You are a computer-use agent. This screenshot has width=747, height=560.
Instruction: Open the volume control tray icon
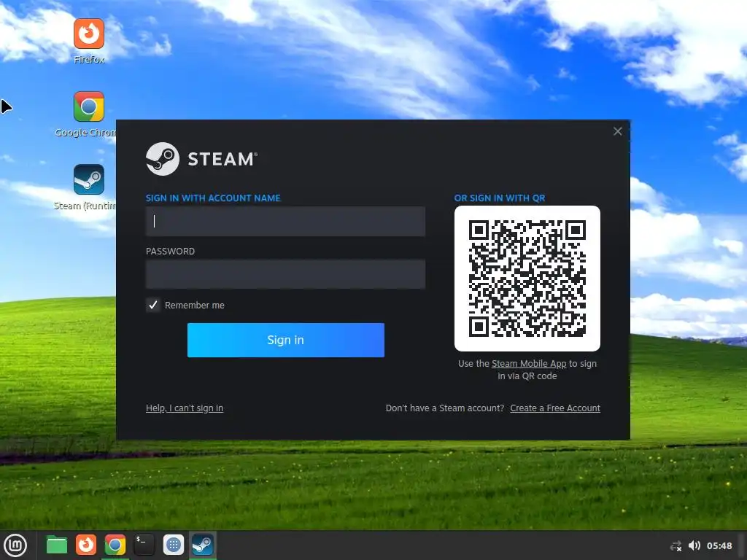tap(694, 545)
